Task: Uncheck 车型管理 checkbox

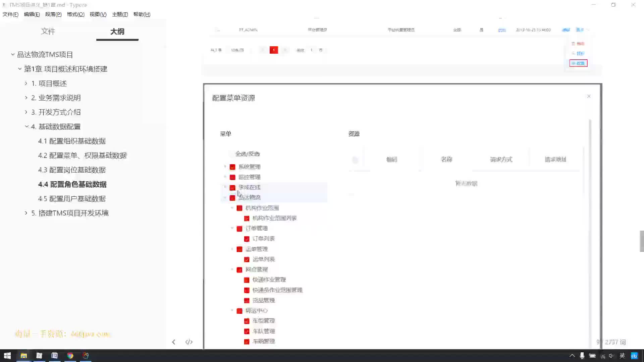Action: click(247, 321)
